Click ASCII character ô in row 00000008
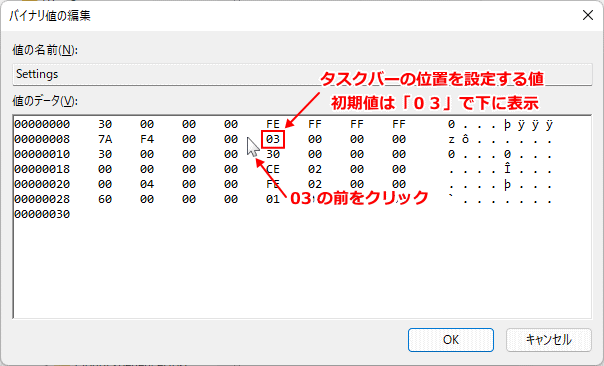 465,139
